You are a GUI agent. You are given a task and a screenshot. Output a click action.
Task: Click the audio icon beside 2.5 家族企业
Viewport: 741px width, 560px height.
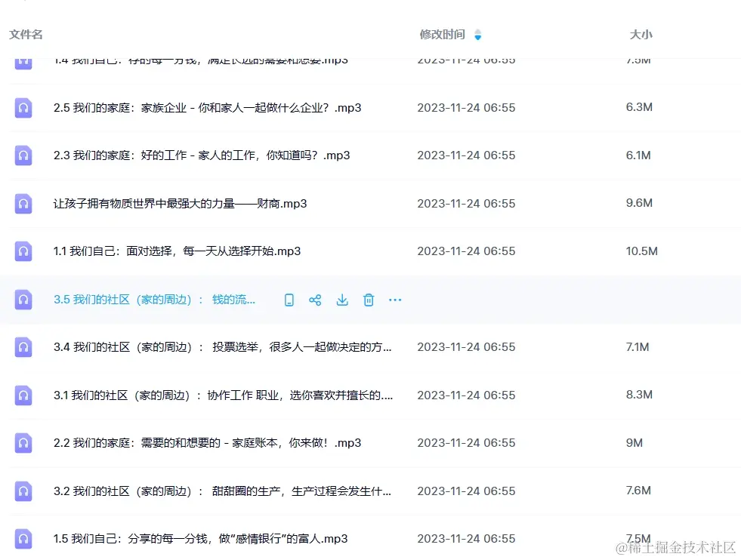click(23, 107)
